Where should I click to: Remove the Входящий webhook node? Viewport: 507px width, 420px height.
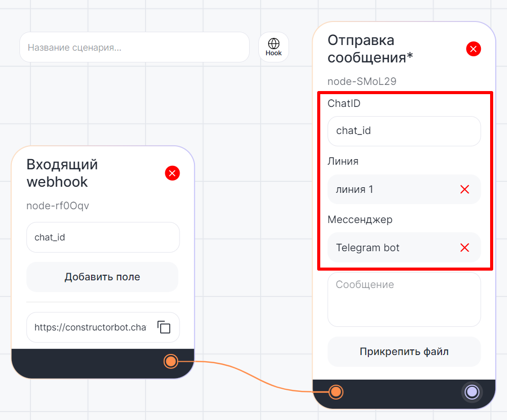pos(172,173)
